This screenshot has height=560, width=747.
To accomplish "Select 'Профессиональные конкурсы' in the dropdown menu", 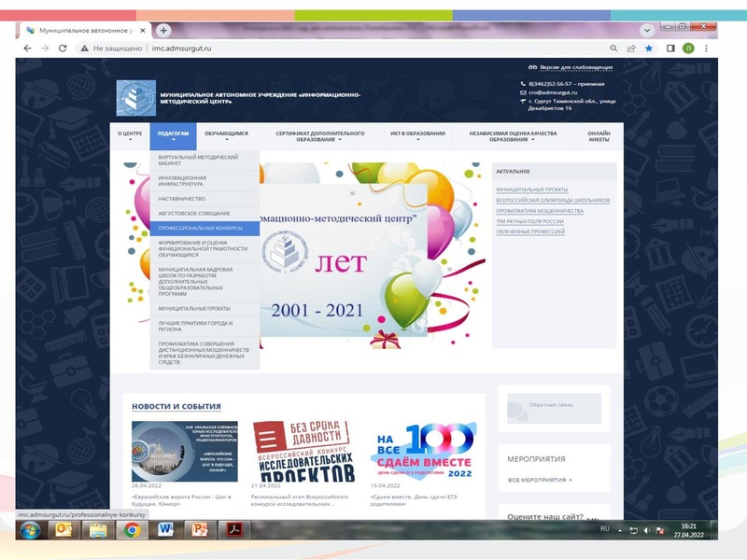I will [x=201, y=228].
